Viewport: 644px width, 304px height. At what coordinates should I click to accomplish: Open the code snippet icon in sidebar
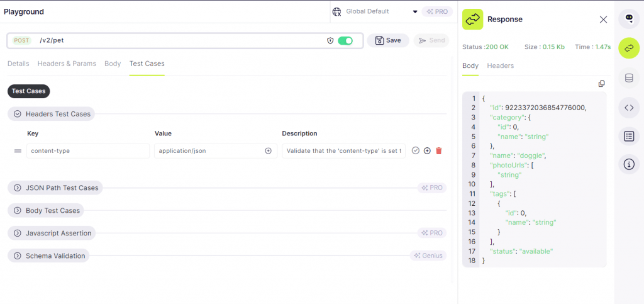pyautogui.click(x=629, y=108)
